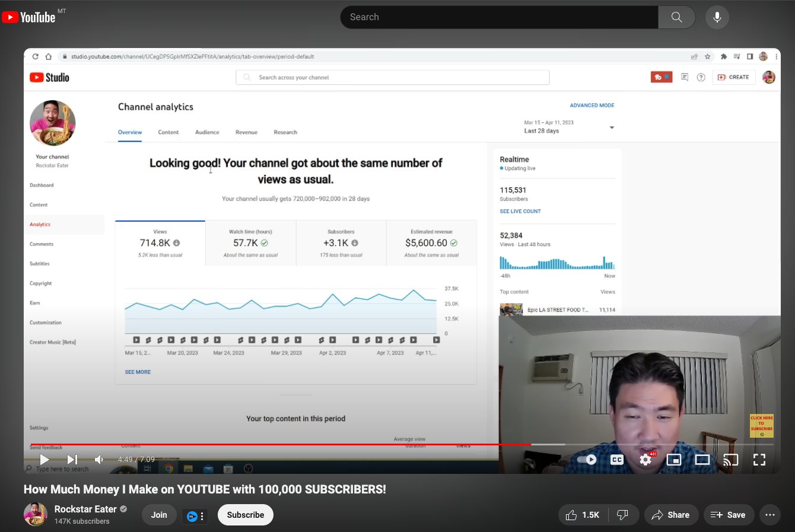Open the blue extension icon menu beside Join
The height and width of the screenshot is (532, 795).
(x=195, y=516)
